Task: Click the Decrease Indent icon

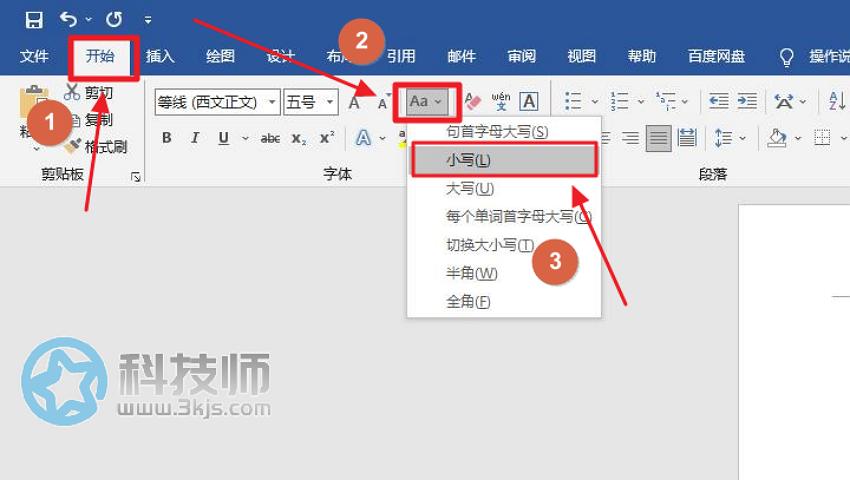Action: coord(719,101)
